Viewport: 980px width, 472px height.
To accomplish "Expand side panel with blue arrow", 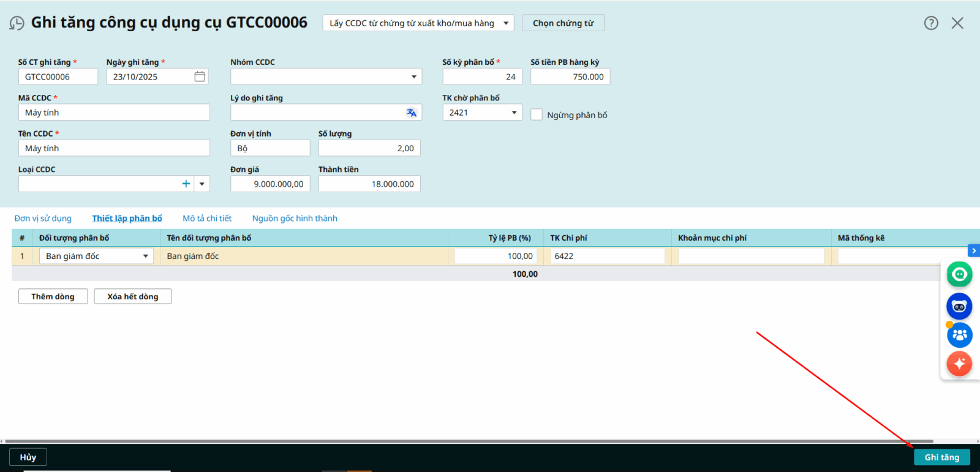I will tap(973, 251).
